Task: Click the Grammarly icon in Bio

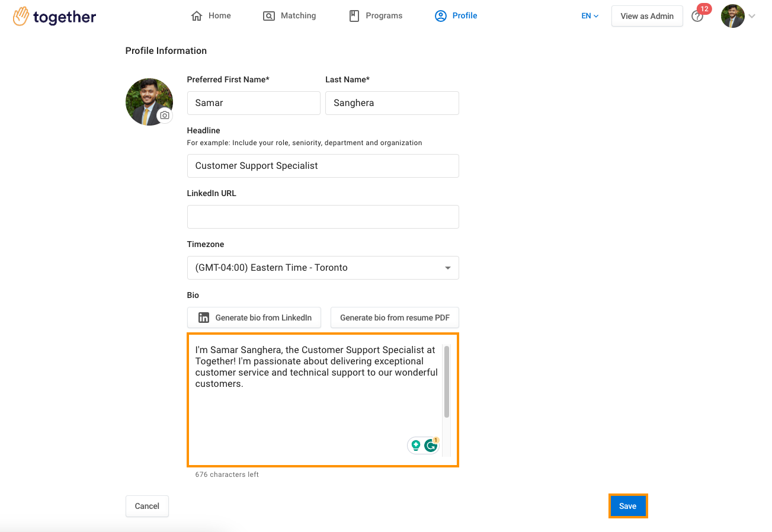Action: click(x=431, y=446)
